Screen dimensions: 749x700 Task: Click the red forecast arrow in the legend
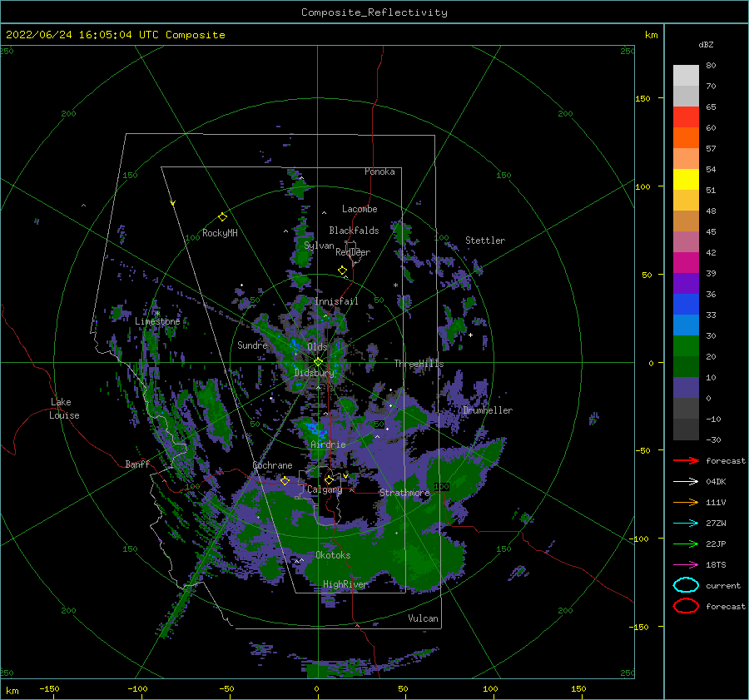coord(686,460)
